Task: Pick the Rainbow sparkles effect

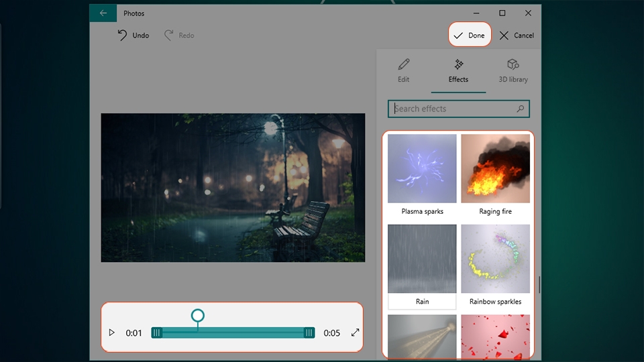Action: click(495, 265)
